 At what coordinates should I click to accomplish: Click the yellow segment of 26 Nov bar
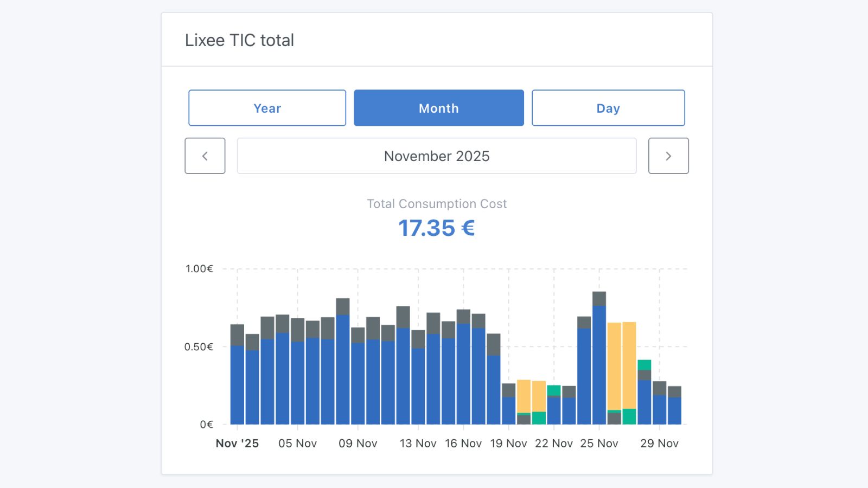click(x=614, y=366)
